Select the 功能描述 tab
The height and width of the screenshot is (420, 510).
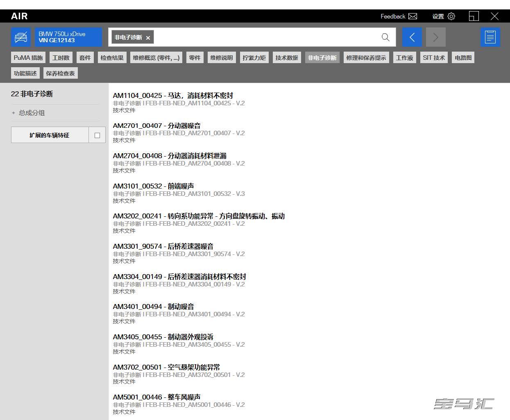pos(25,73)
